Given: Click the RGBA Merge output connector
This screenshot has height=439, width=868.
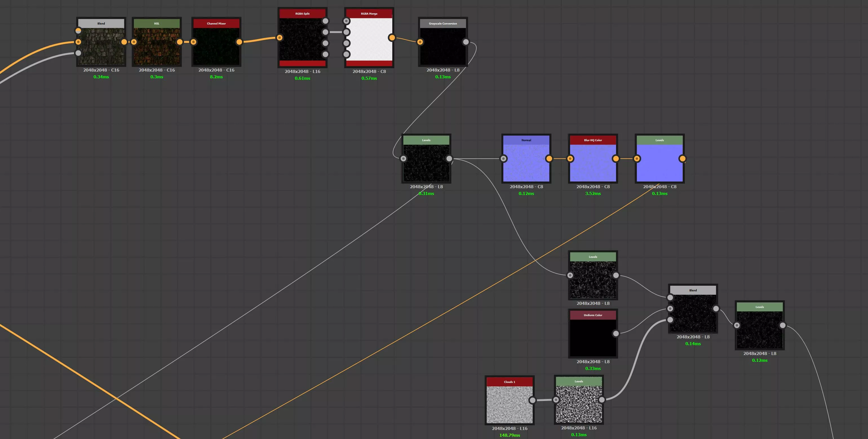Looking at the screenshot, I should click(391, 38).
